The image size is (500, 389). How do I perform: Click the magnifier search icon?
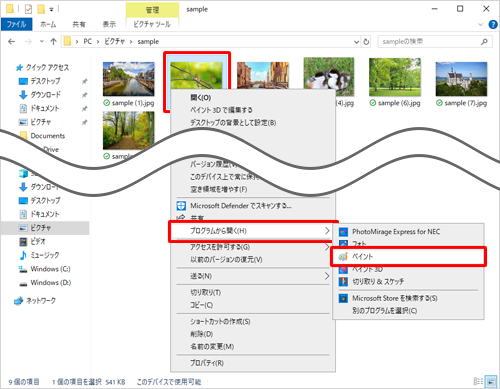[484, 42]
